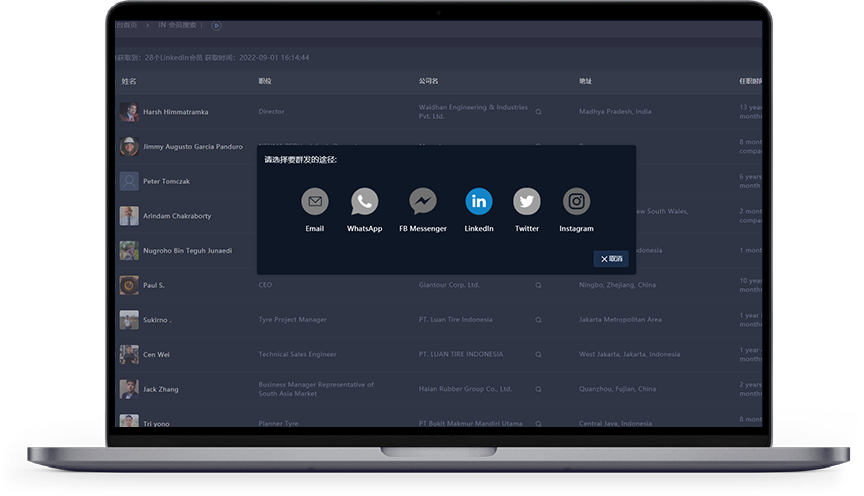Click magnifier beside Haian Rubber Group Co., Ltd.
864x496 pixels.
pyautogui.click(x=538, y=390)
